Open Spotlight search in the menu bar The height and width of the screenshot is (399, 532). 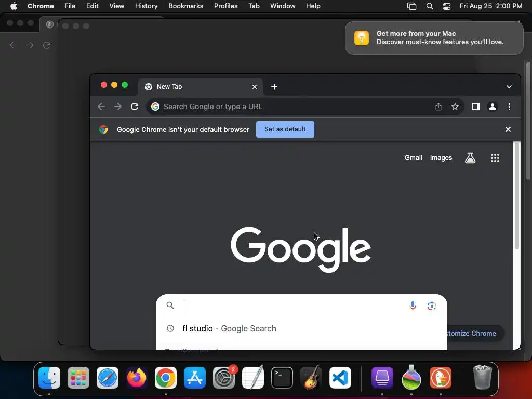pyautogui.click(x=430, y=6)
